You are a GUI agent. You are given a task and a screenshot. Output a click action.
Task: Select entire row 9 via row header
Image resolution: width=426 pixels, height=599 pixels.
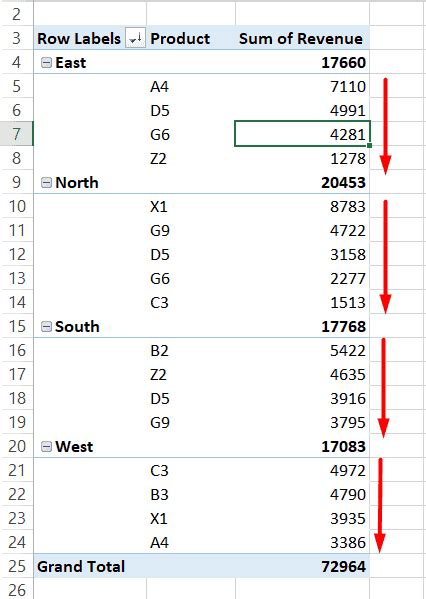pos(16,182)
